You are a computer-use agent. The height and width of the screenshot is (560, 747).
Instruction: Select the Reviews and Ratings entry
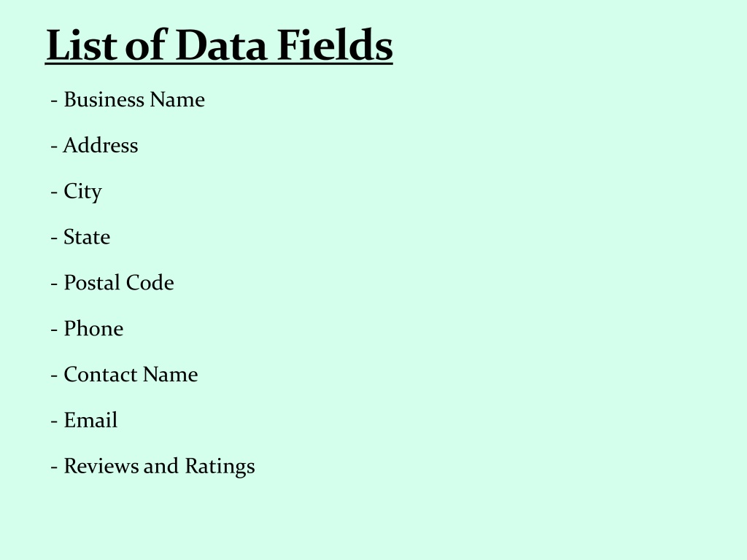153,467
